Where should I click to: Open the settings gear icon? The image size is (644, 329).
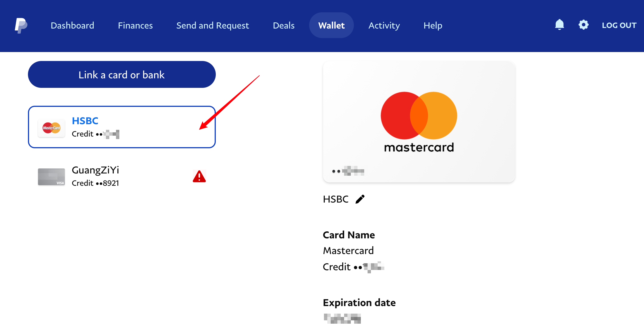click(583, 25)
